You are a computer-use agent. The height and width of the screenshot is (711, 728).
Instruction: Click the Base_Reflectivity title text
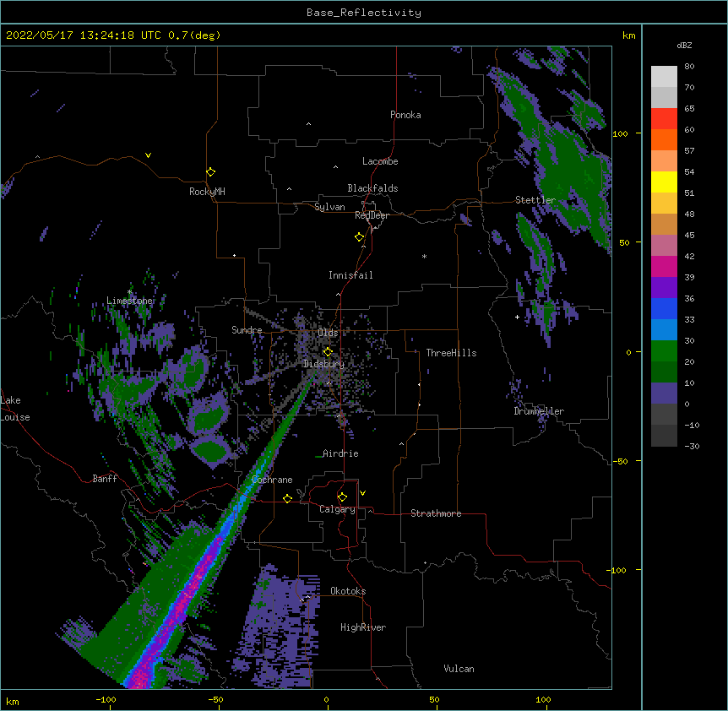pos(364,13)
